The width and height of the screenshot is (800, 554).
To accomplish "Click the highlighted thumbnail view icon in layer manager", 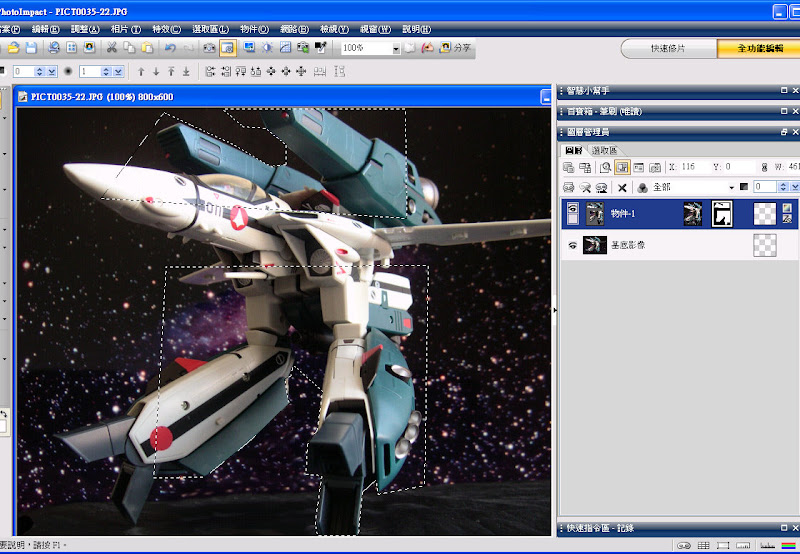I will [x=622, y=167].
